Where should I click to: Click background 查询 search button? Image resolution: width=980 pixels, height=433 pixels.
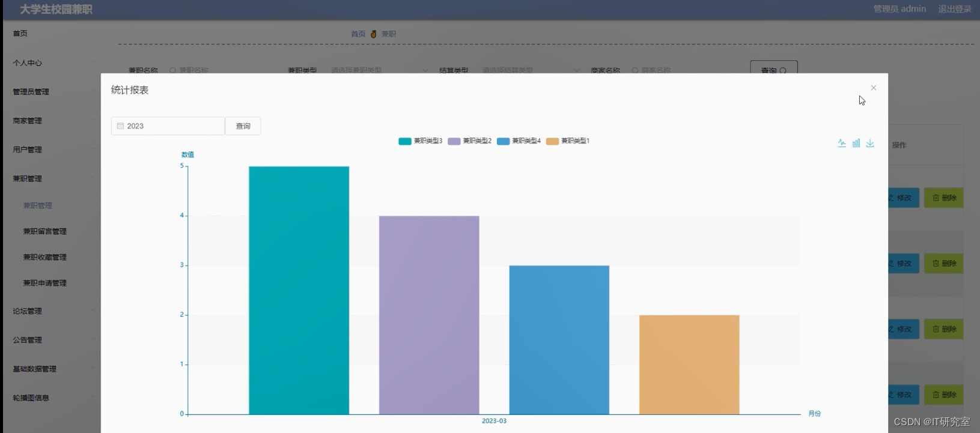tap(774, 67)
